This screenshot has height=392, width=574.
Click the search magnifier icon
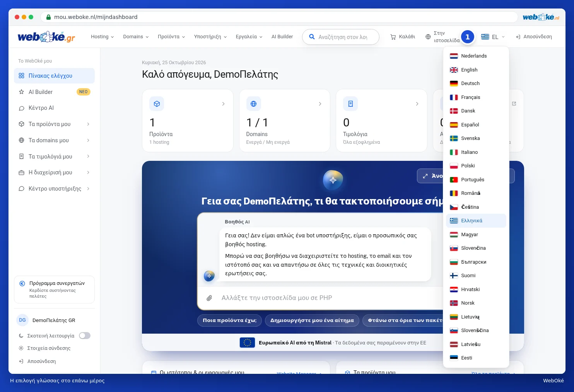point(312,37)
